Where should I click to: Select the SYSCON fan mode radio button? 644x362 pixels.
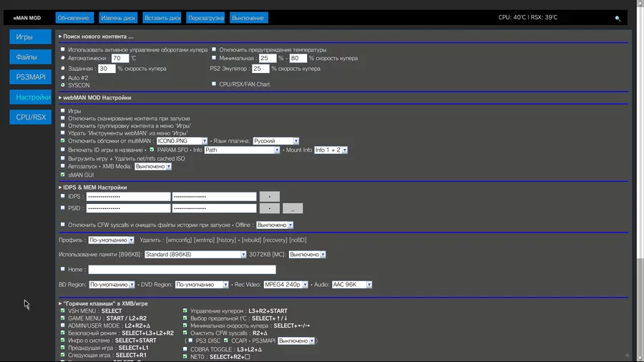[x=63, y=85]
